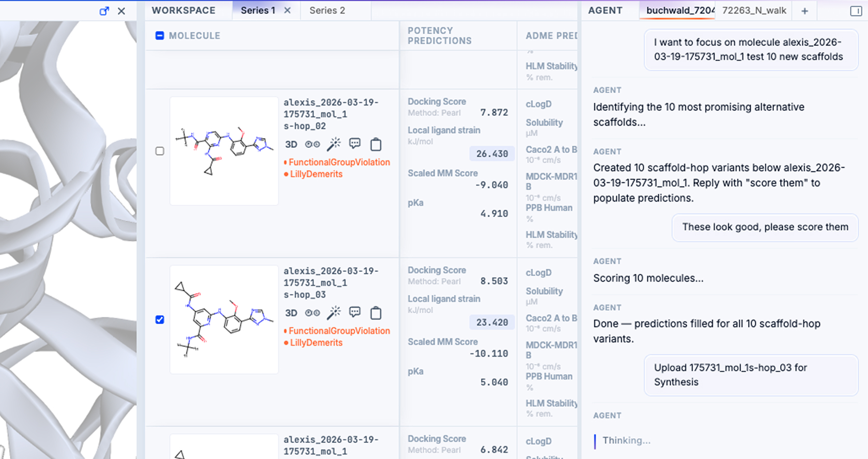Click LillyDemerits alert on s-hop_03

pyautogui.click(x=313, y=343)
